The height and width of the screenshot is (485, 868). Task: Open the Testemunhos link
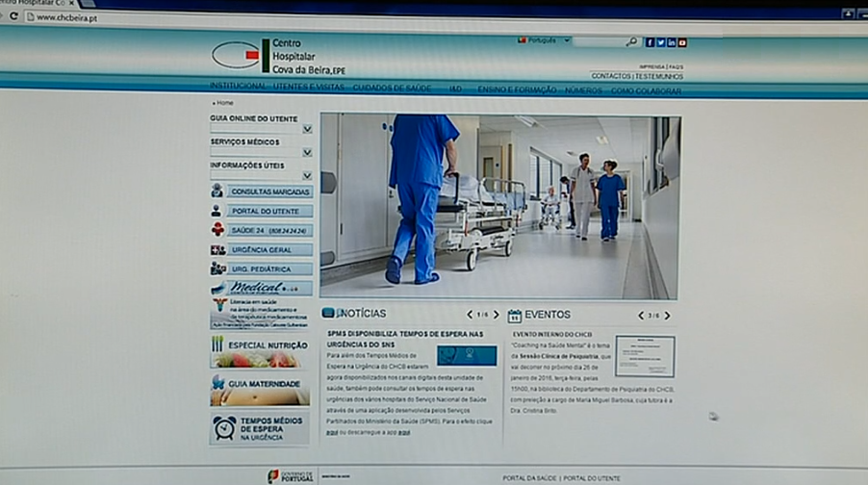click(x=659, y=76)
